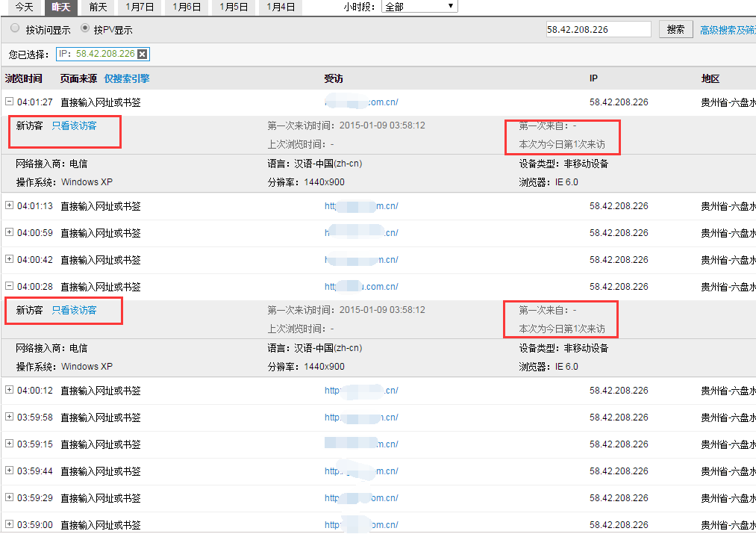Collapse the 04:00:28 visit row
Screen dimensions: 756x537
9,286
